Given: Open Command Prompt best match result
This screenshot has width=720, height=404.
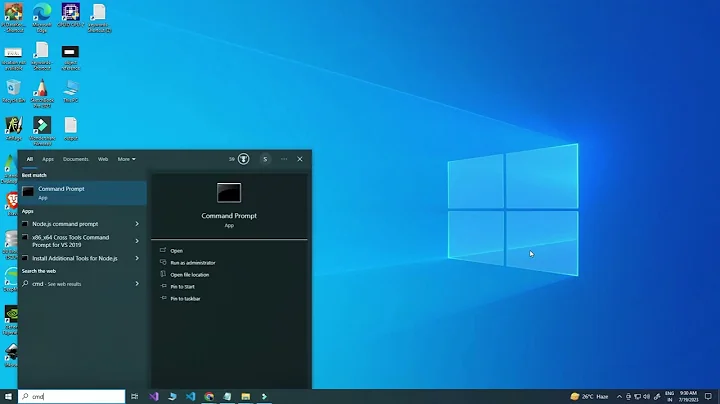Looking at the screenshot, I should (82, 193).
